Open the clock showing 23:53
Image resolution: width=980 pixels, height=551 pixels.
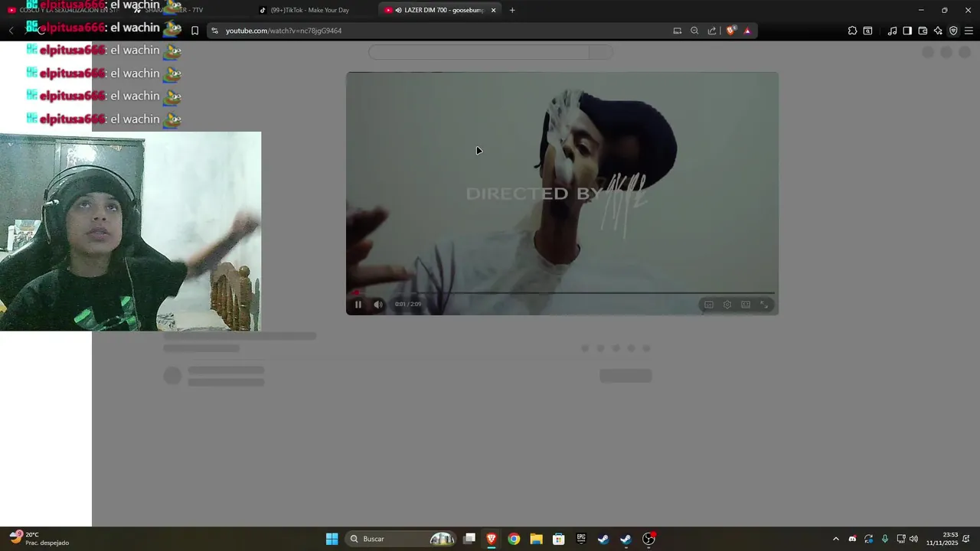[x=942, y=539]
